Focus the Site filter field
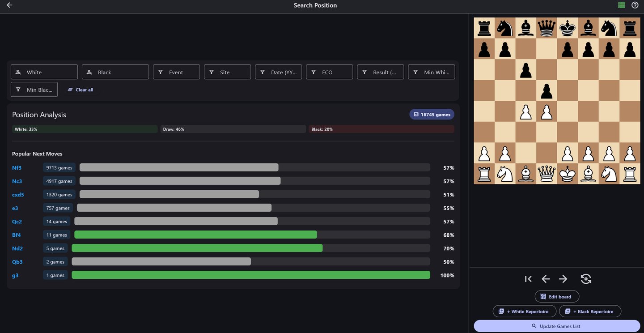Viewport: 644px width, 333px height. coord(227,72)
